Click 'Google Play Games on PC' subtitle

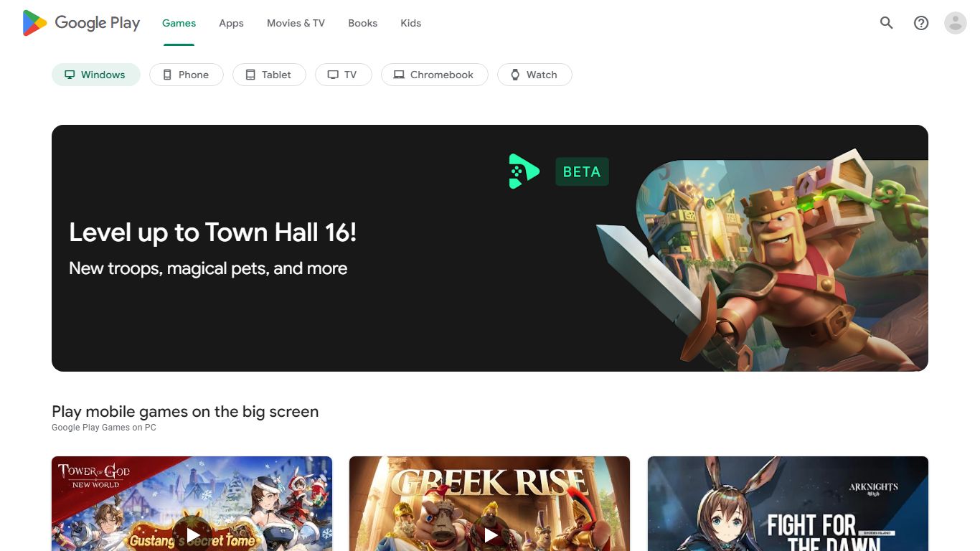click(104, 428)
